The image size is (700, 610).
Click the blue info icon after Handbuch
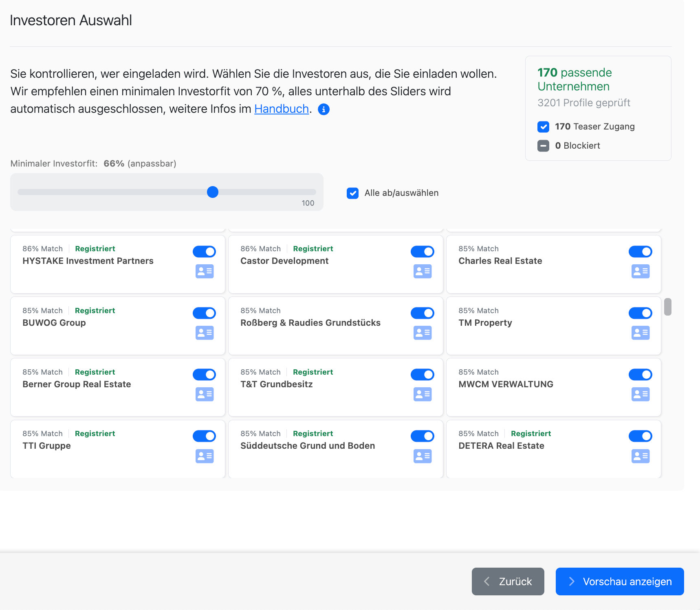coord(324,109)
